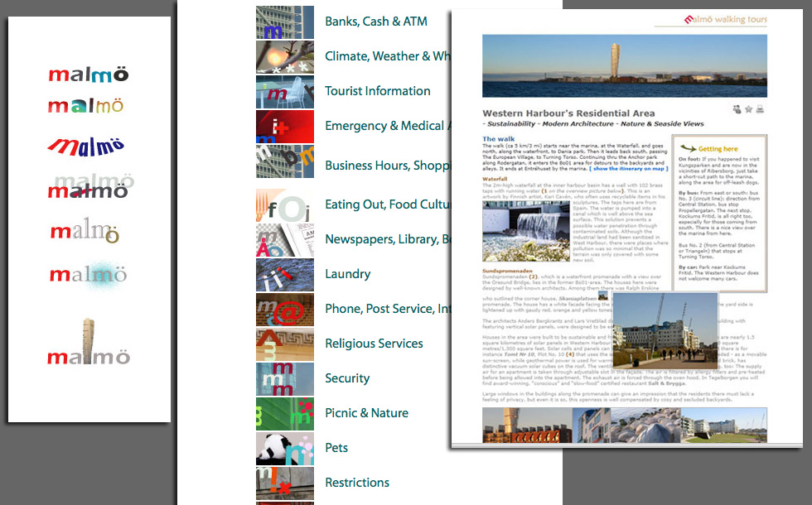Click the malmö walking tours logo
This screenshot has height=505, width=812.
[x=726, y=20]
